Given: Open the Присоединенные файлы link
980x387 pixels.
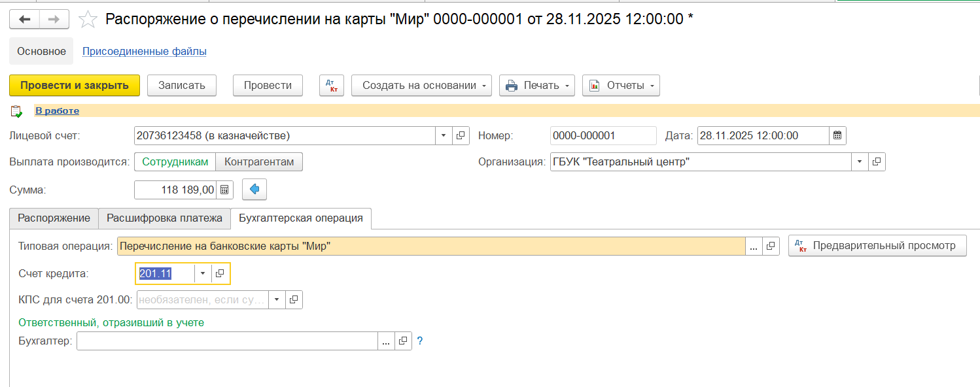Looking at the screenshot, I should [x=144, y=51].
